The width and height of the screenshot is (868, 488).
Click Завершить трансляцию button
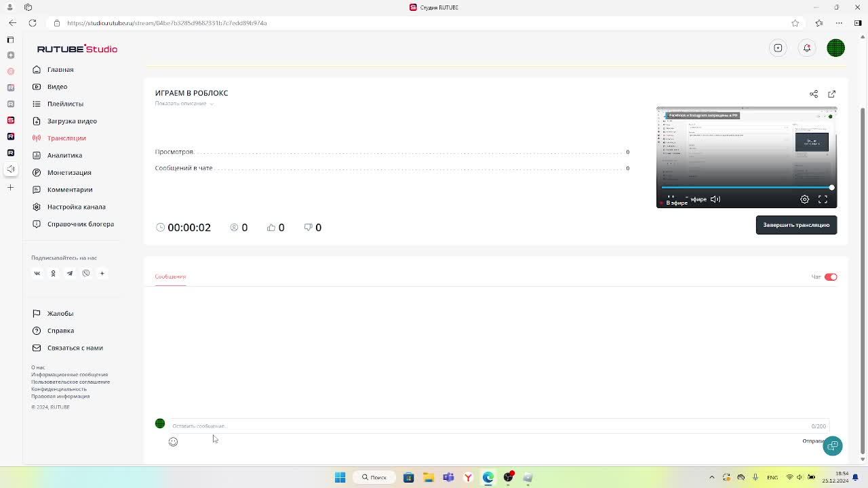(796, 225)
